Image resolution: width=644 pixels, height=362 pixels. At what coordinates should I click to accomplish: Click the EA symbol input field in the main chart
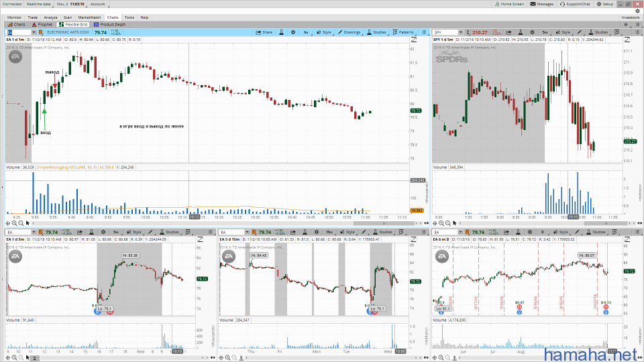19,32
